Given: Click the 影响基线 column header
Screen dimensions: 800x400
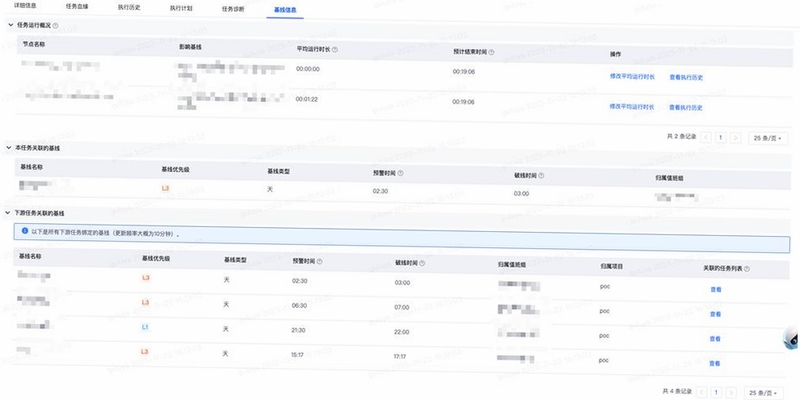Looking at the screenshot, I should (x=190, y=46).
